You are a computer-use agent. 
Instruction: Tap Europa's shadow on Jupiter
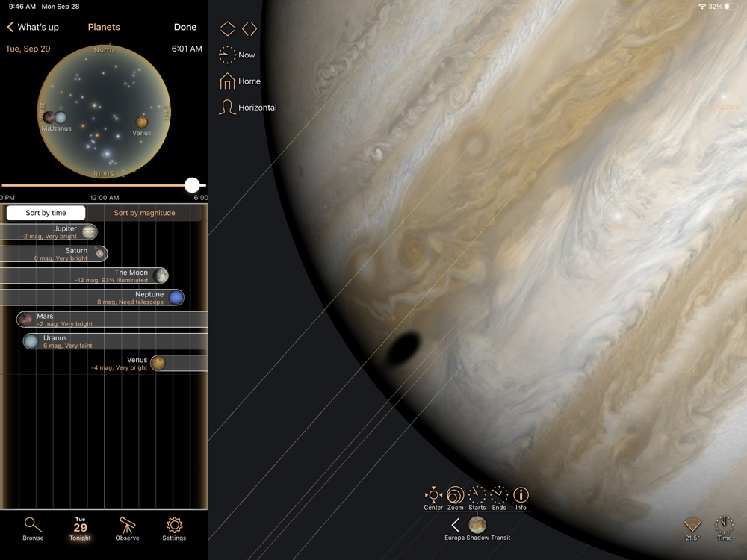(403, 349)
